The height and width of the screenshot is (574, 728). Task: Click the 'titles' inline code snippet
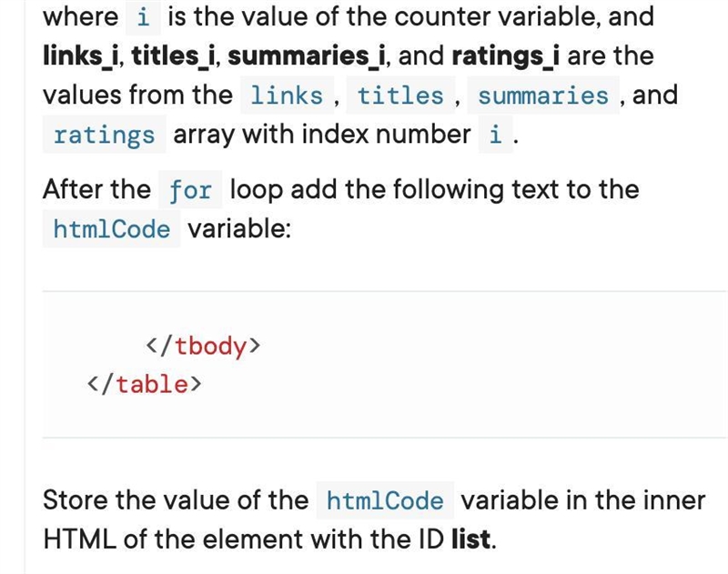pos(400,96)
